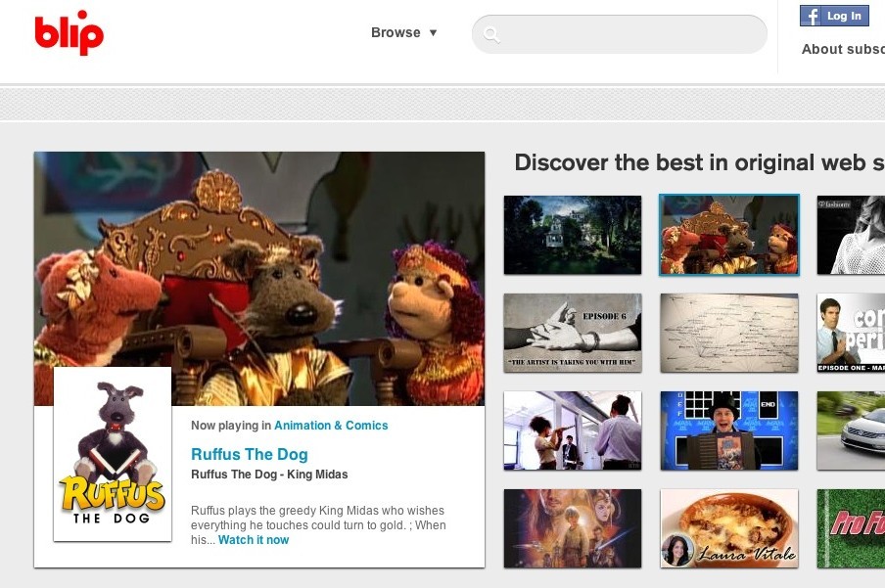Click the blip logo
This screenshot has width=885, height=588.
[x=69, y=32]
